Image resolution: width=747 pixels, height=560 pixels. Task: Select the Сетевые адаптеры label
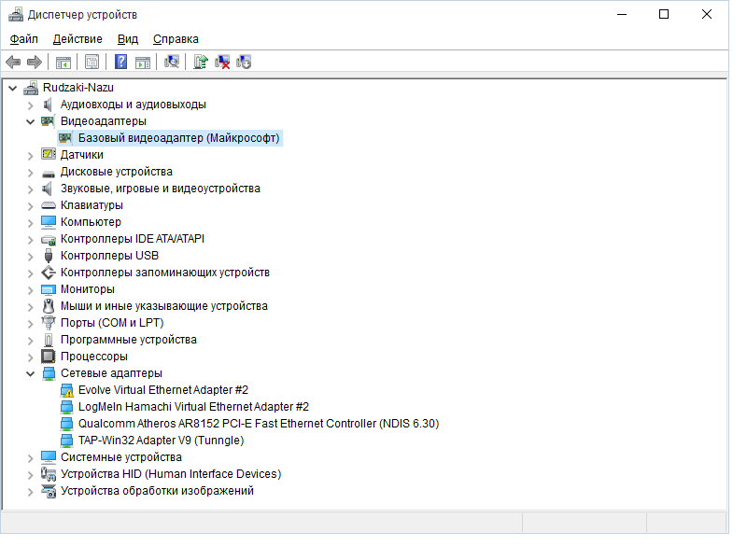click(111, 373)
